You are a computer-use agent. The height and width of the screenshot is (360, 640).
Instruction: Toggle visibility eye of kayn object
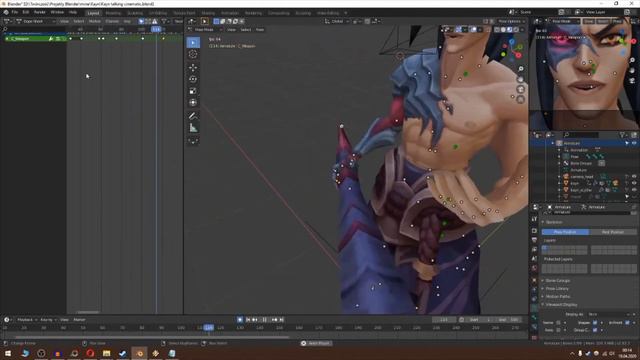(x=634, y=183)
